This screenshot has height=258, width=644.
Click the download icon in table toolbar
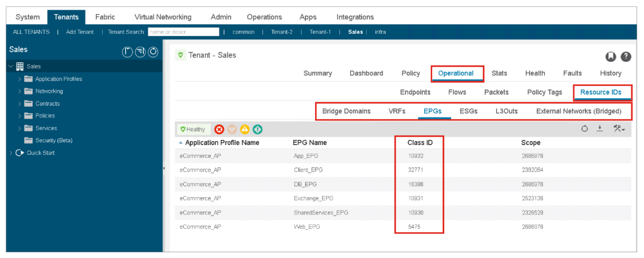pos(600,129)
